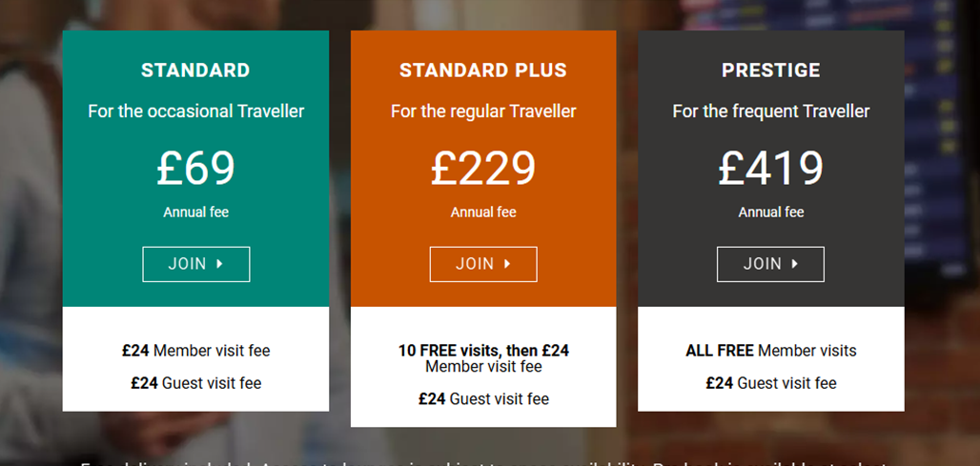Click '£24 Member visit fee' in Standard card
Screen dimensions: 980x466
196,351
